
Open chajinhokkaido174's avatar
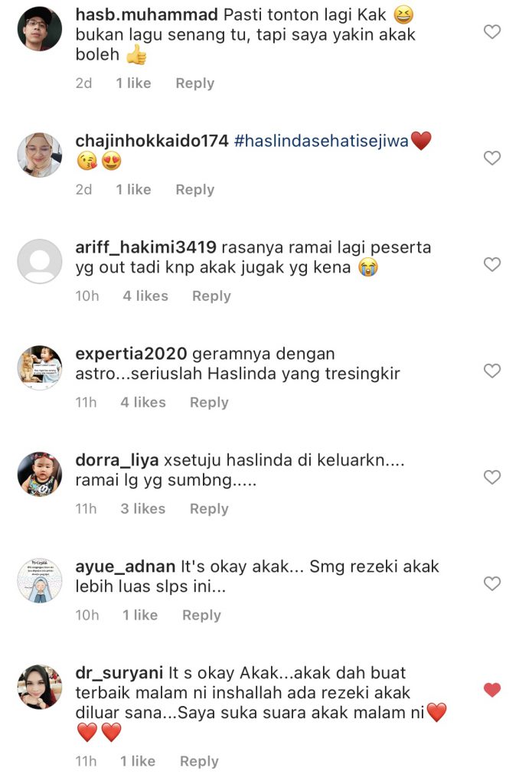coord(40,155)
